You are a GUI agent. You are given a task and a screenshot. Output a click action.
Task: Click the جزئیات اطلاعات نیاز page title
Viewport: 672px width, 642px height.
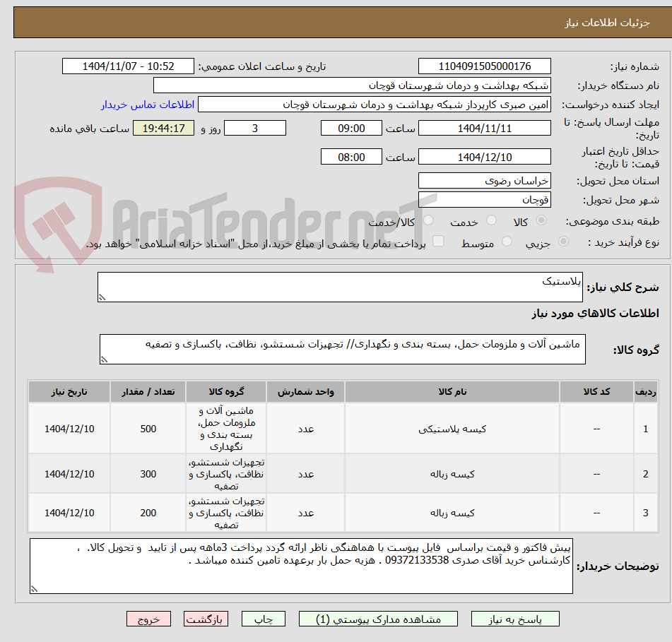(607, 23)
